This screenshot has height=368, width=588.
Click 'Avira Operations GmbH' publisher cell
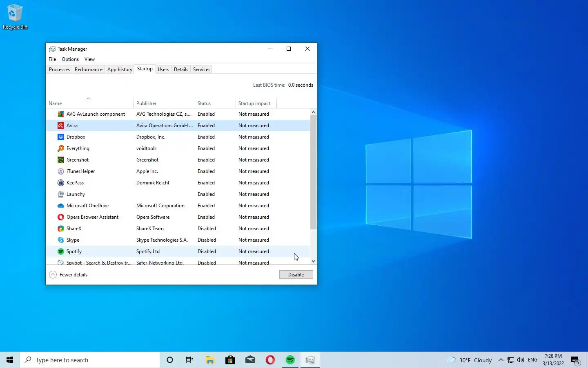164,126
